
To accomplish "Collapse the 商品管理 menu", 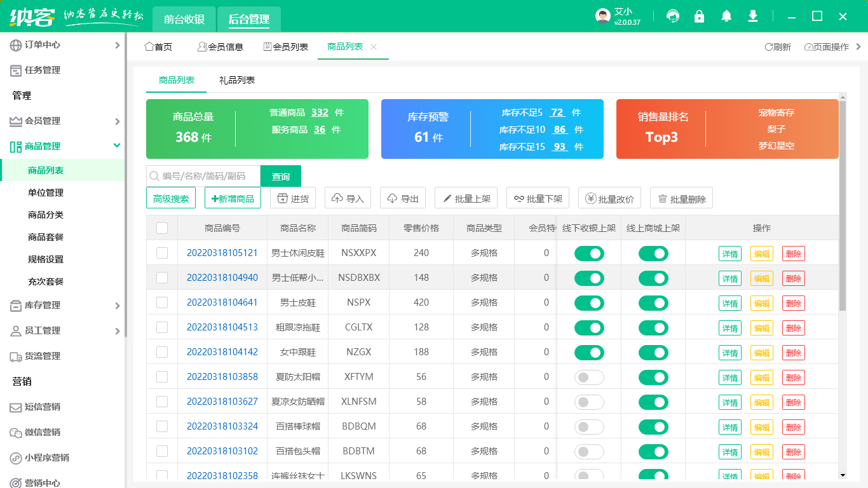I will tap(117, 146).
